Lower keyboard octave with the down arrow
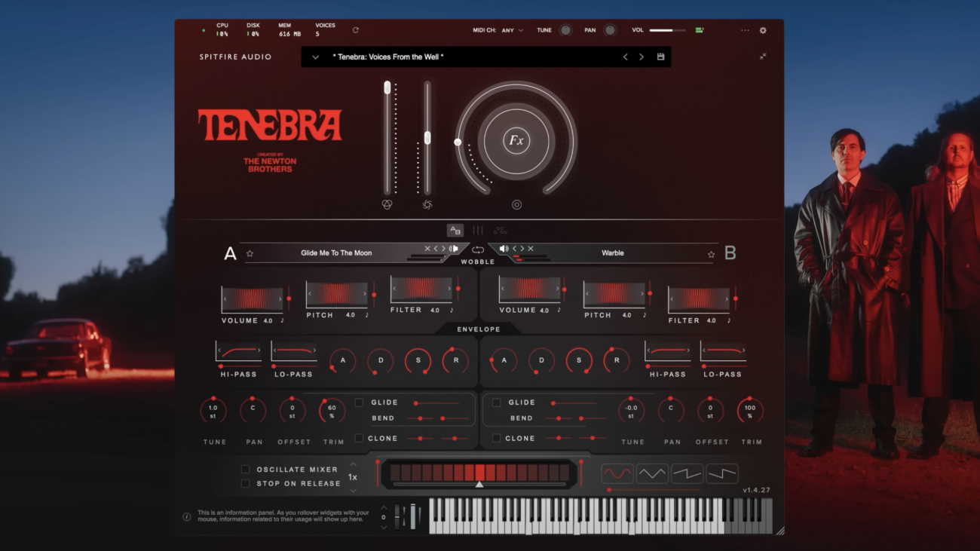The width and height of the screenshot is (980, 551). pos(384,527)
